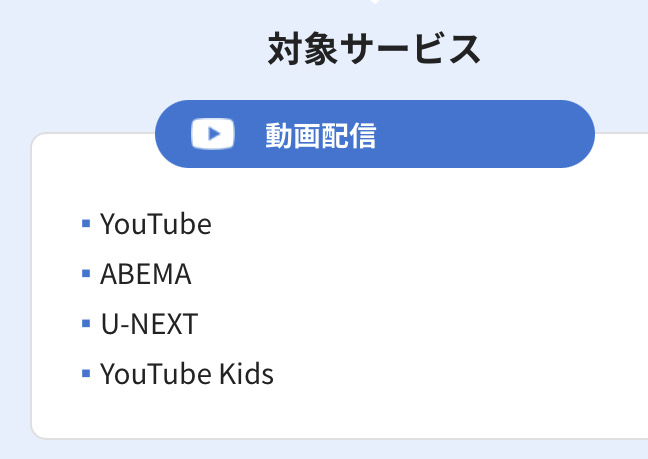
Task: Click the white pointer triangle above the heading
Action: [375, 2]
